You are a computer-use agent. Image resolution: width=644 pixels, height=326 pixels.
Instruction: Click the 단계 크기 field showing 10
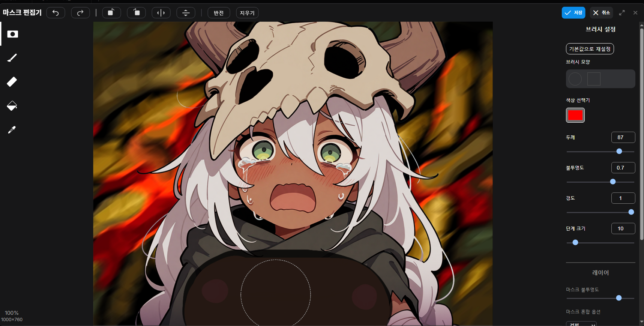coord(623,228)
